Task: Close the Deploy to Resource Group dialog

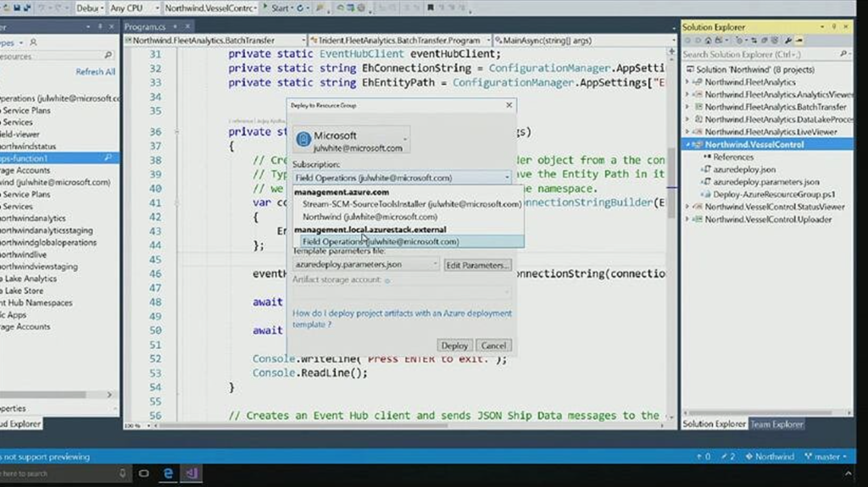Action: tap(509, 105)
